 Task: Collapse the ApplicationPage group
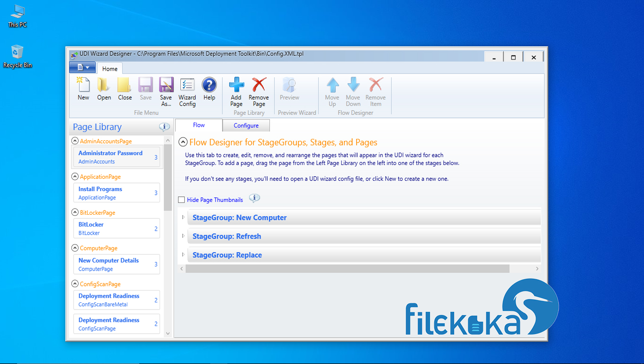coord(75,177)
